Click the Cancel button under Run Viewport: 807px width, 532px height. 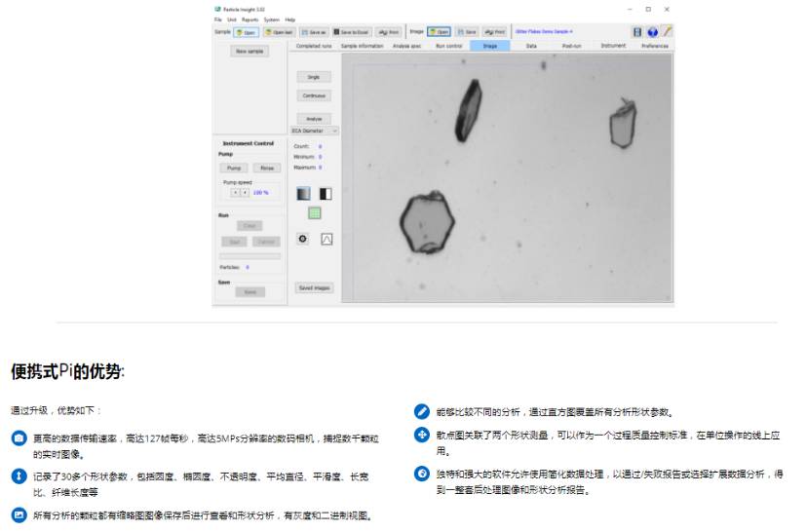266,242
